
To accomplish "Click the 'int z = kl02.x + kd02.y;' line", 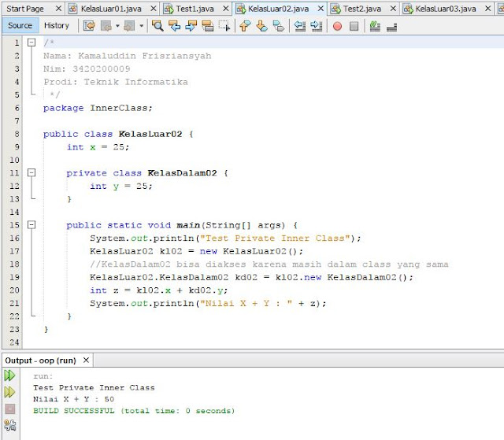I will point(159,290).
